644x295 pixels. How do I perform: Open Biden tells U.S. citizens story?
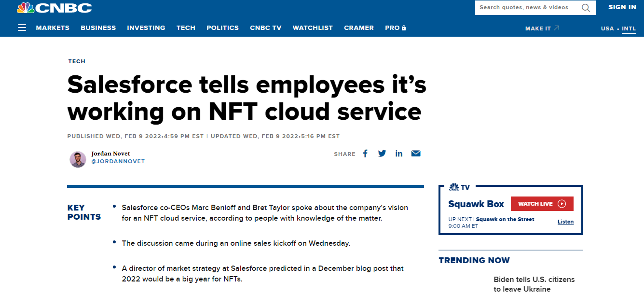(x=534, y=284)
